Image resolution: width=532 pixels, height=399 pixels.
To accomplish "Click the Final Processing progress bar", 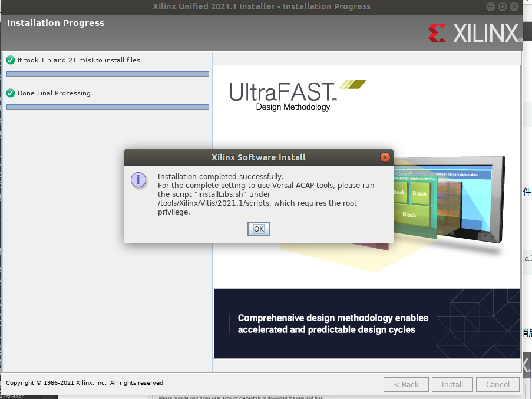I will pyautogui.click(x=108, y=107).
